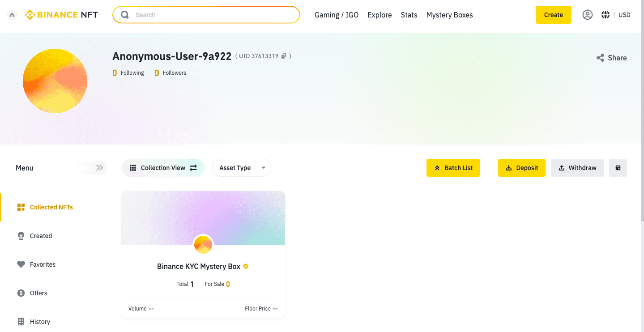Image resolution: width=644 pixels, height=332 pixels.
Task: View the Followers list
Action: click(171, 73)
